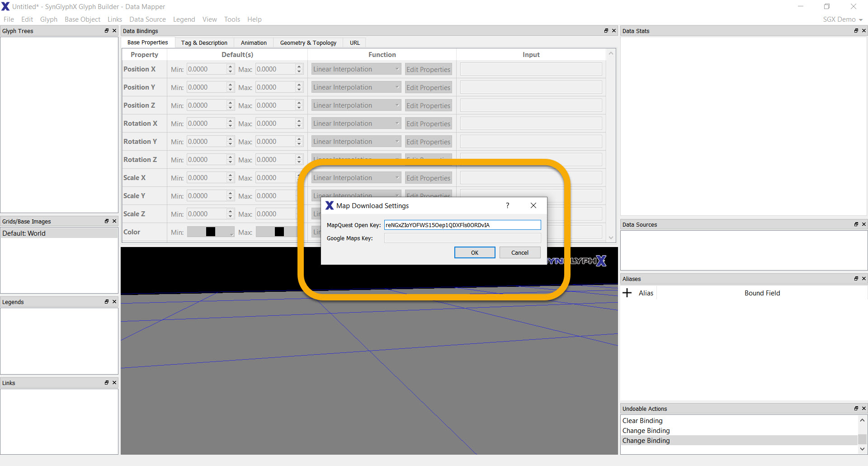Close the Undoable Actions panel
868x466 pixels.
click(x=864, y=409)
